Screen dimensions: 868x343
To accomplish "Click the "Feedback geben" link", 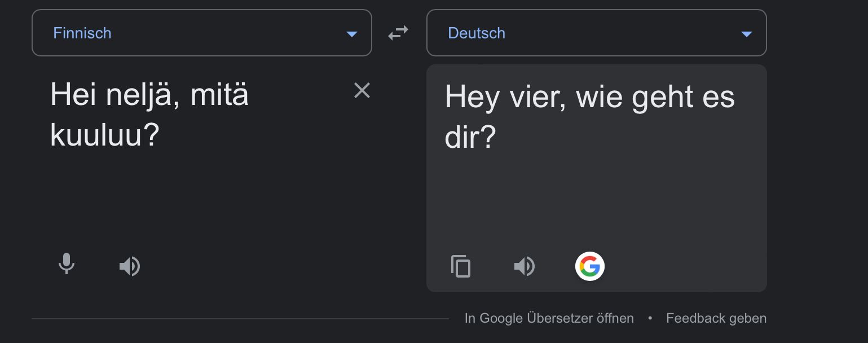I will point(716,318).
